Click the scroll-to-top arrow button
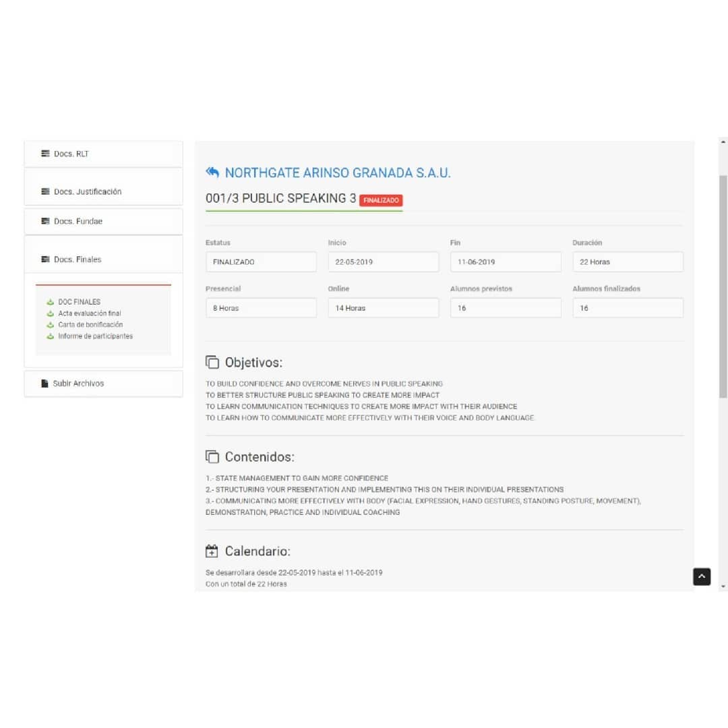Image resolution: width=728 pixels, height=728 pixels. tap(702, 576)
